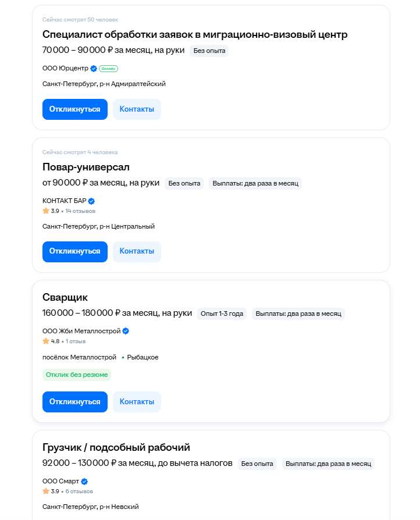Click the 14 отзывов reviews link
Screen dimensions: 420x520
[80, 211]
